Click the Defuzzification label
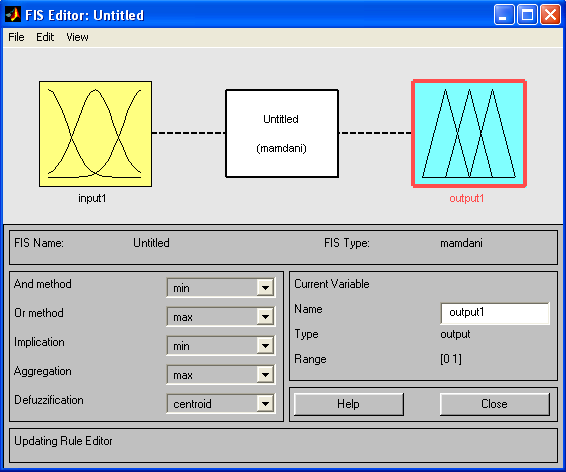 click(x=49, y=400)
